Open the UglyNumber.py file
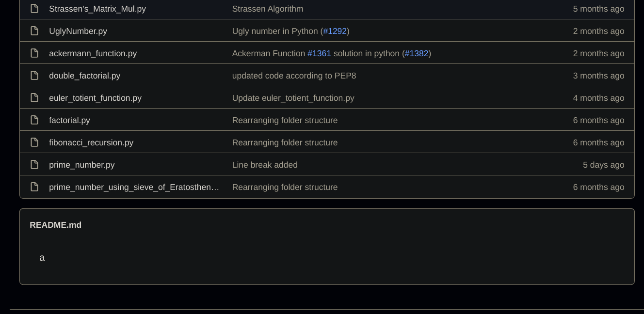The width and height of the screenshot is (644, 314). click(x=78, y=31)
